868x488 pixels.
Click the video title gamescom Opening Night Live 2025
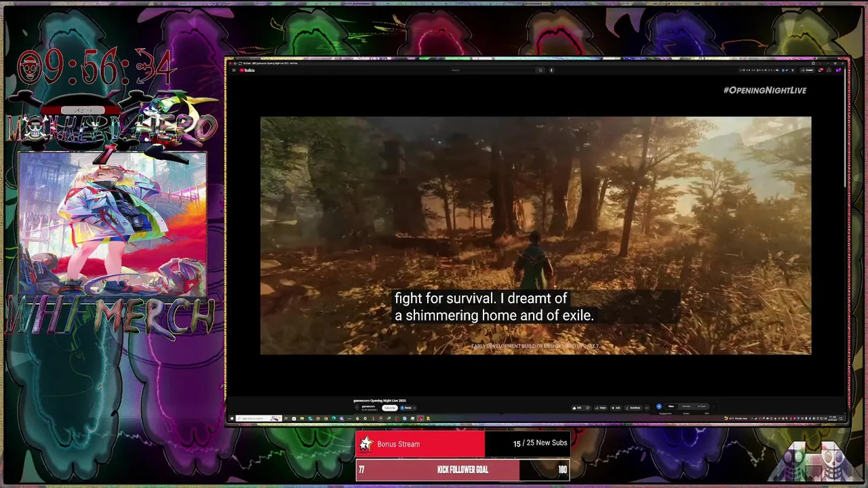tap(380, 401)
